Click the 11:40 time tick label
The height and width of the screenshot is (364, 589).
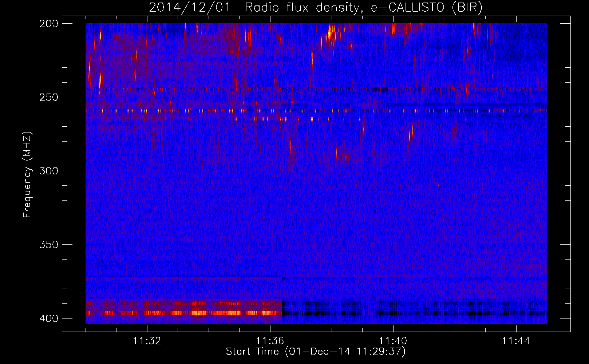pyautogui.click(x=393, y=341)
